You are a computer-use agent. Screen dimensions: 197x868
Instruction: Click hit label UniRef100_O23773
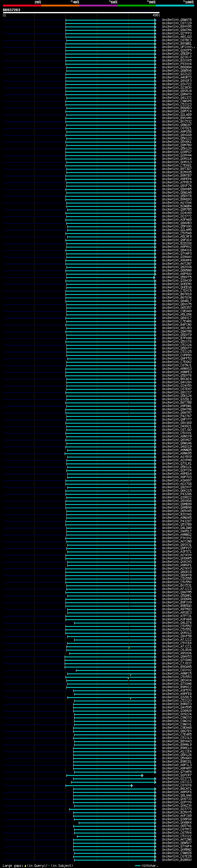click(x=177, y=809)
